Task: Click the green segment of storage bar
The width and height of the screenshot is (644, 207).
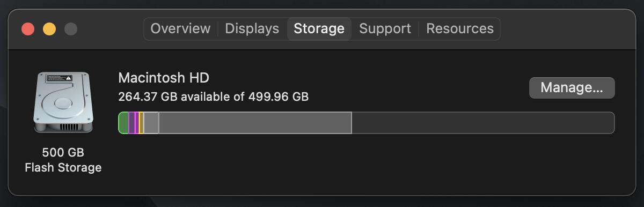Action: pyautogui.click(x=123, y=123)
